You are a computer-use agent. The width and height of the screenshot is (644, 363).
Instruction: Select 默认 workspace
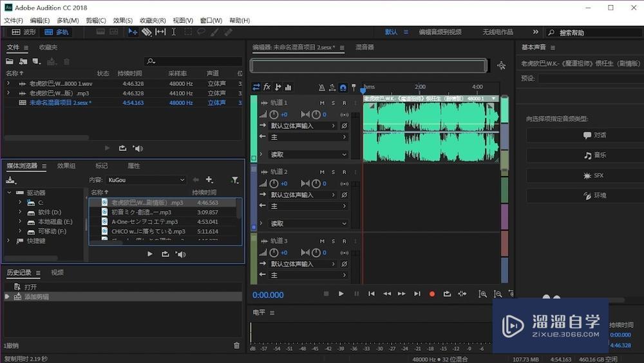(x=391, y=32)
